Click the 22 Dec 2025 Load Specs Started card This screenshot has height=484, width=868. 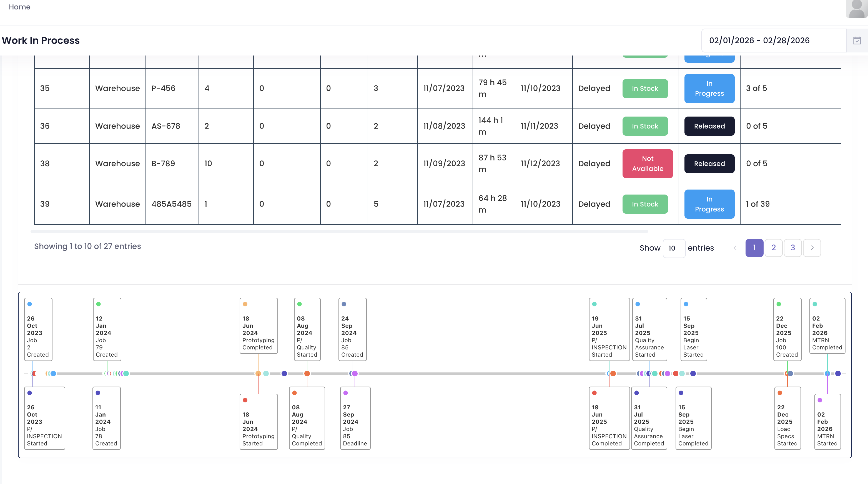tap(787, 418)
